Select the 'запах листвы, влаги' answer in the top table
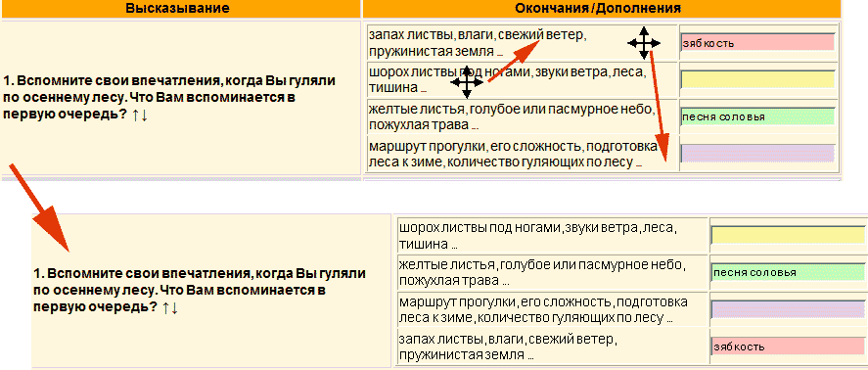 point(522,43)
